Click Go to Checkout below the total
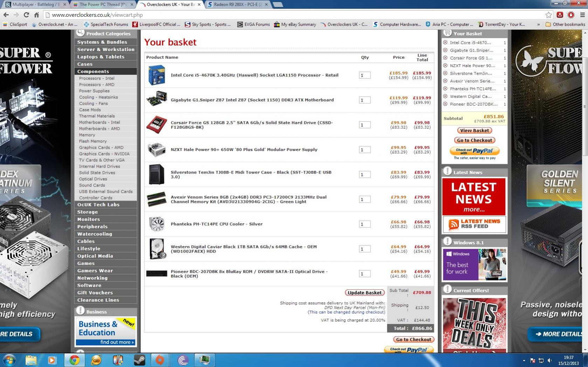588x367 pixels. point(414,339)
